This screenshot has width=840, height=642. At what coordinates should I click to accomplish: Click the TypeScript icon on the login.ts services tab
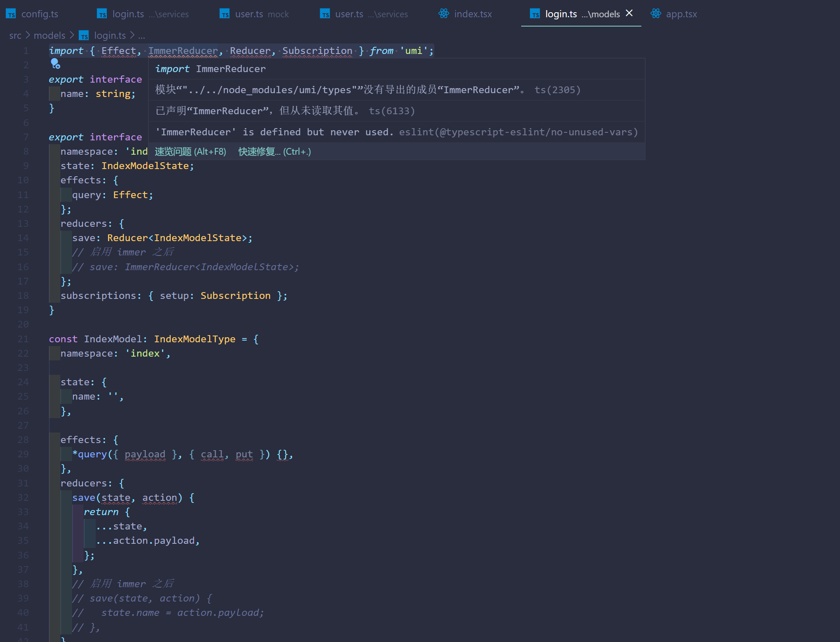[102, 13]
